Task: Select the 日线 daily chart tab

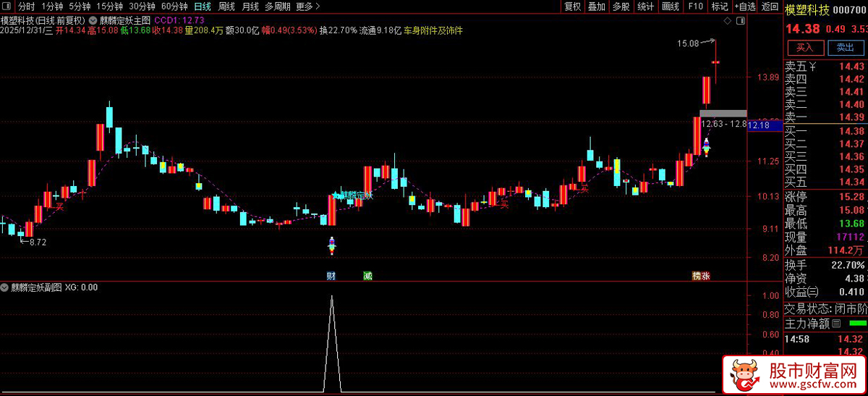Action: coord(203,7)
